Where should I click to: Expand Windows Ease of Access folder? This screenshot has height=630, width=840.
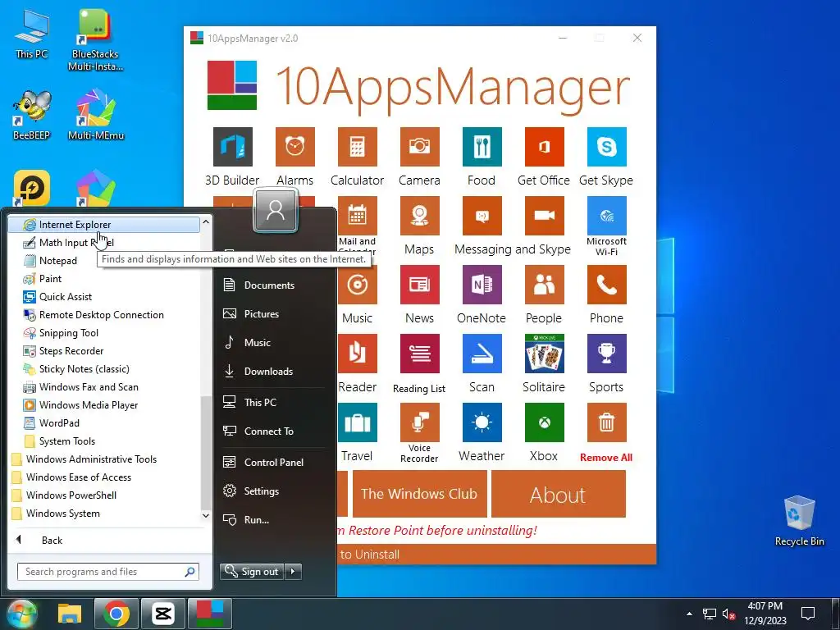104,477
